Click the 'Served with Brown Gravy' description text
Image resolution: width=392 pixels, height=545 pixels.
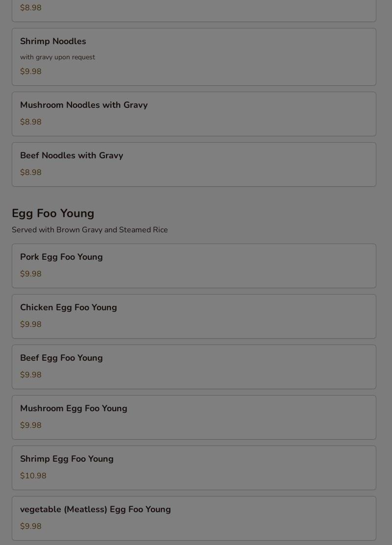coord(90,230)
